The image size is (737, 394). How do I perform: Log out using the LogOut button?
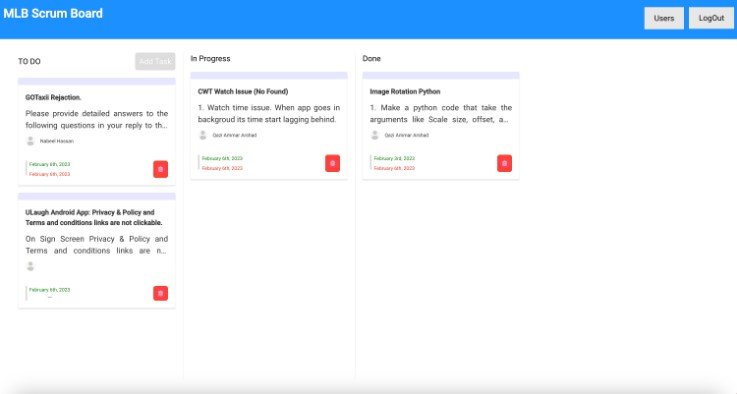[711, 18]
